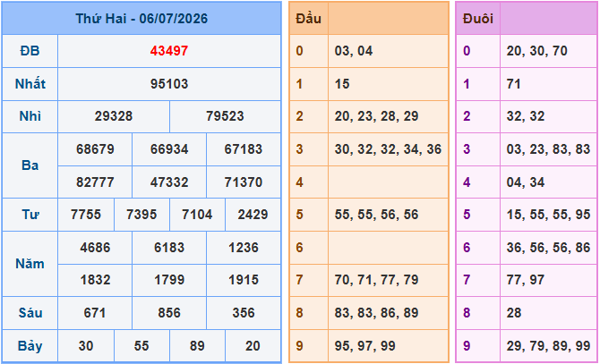The image size is (600, 364).
Task: Select Đuôi row 1 value 71
Action: click(x=513, y=84)
